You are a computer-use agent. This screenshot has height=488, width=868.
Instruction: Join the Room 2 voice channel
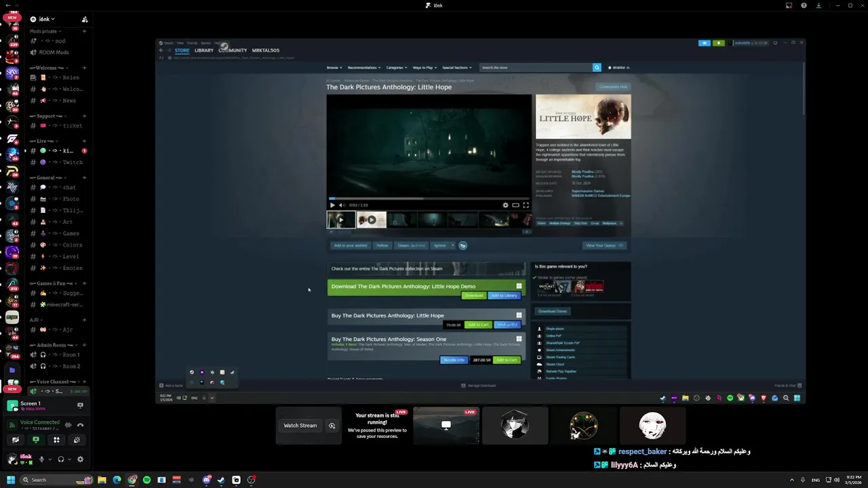pos(59,366)
